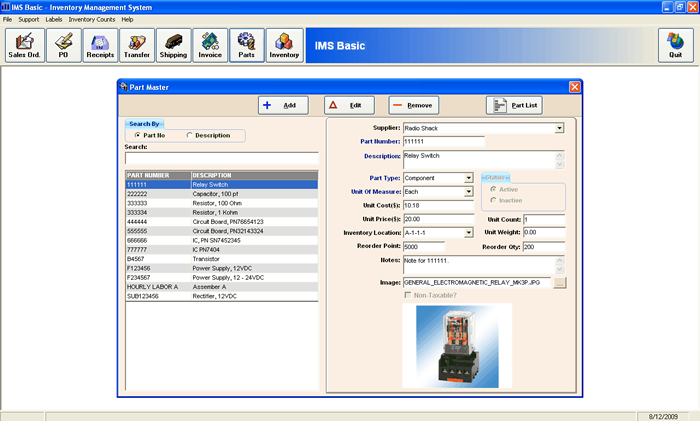Open the PO purchase order icon
This screenshot has height=421, width=700.
pos(63,45)
